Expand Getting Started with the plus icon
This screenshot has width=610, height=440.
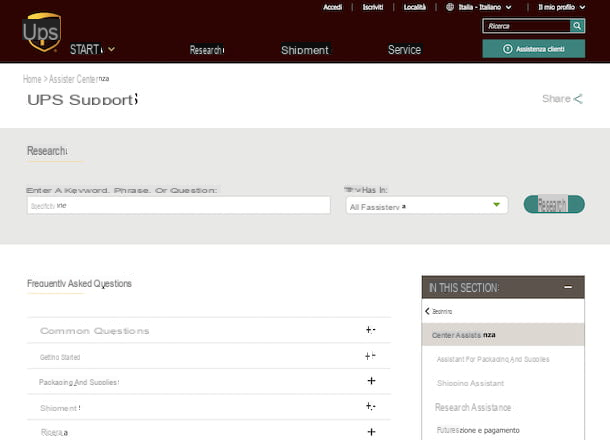pos(370,356)
